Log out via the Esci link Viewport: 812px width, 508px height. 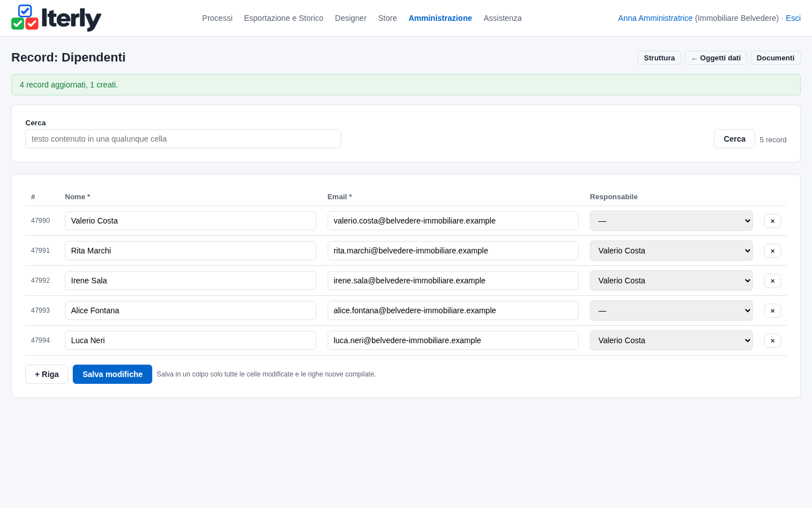click(793, 18)
